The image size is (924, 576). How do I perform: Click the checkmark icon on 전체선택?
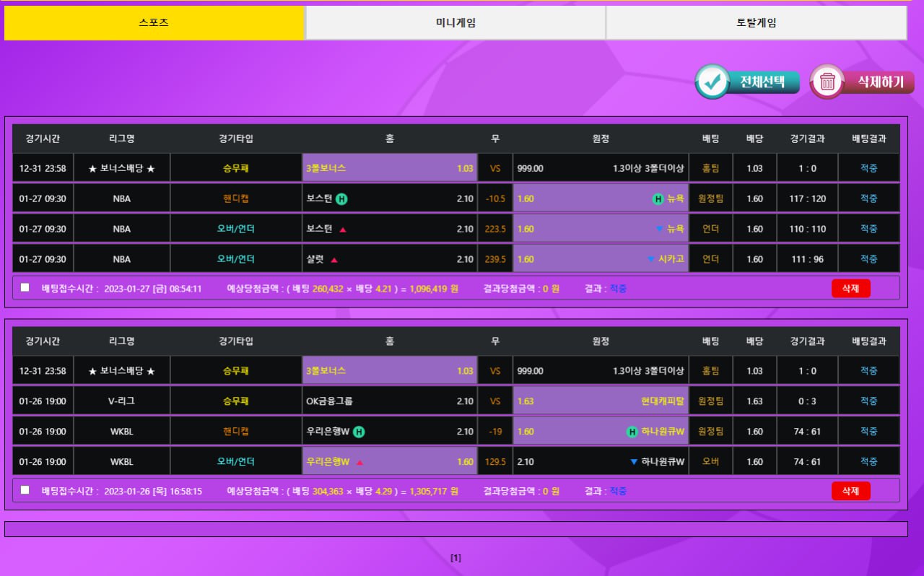pyautogui.click(x=712, y=82)
